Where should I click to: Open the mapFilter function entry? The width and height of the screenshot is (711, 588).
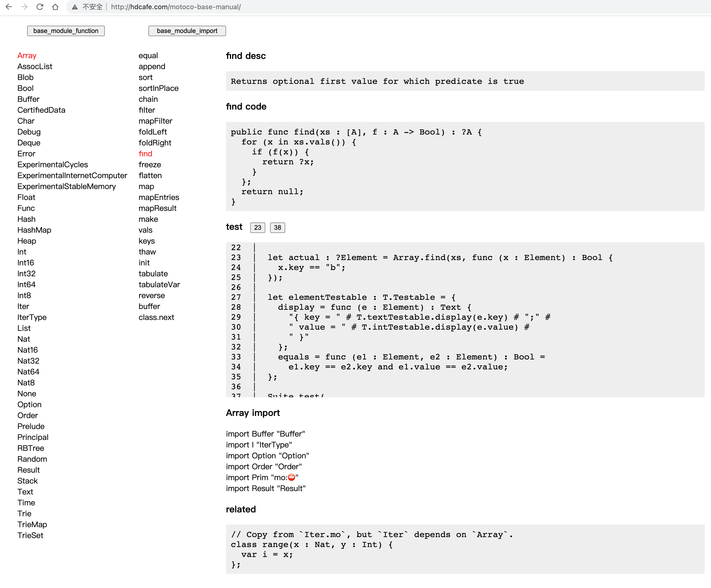point(155,121)
